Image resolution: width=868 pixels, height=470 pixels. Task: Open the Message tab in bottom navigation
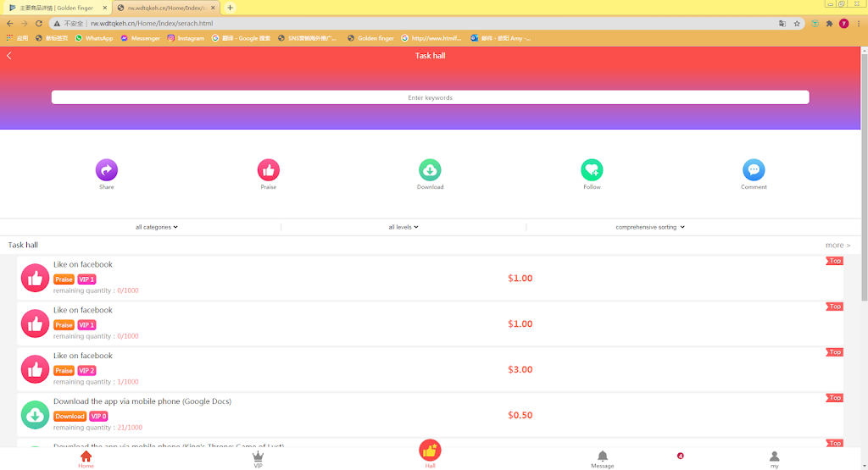click(x=603, y=459)
